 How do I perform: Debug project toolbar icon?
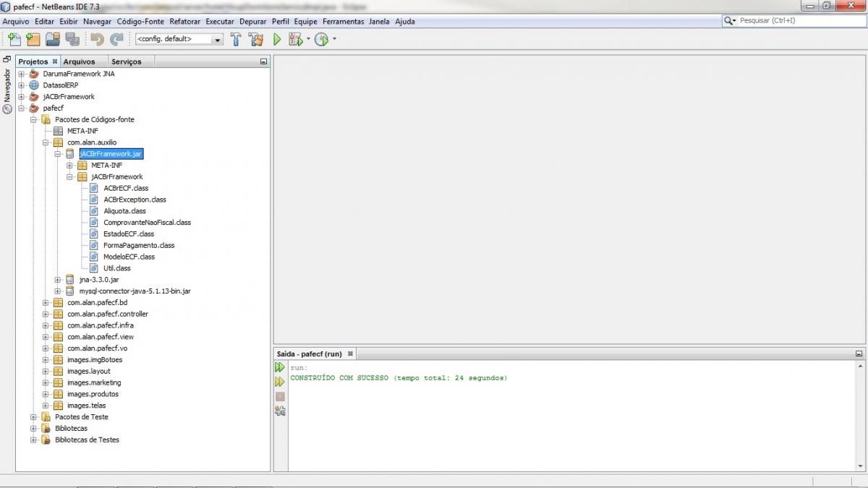pyautogui.click(x=295, y=39)
